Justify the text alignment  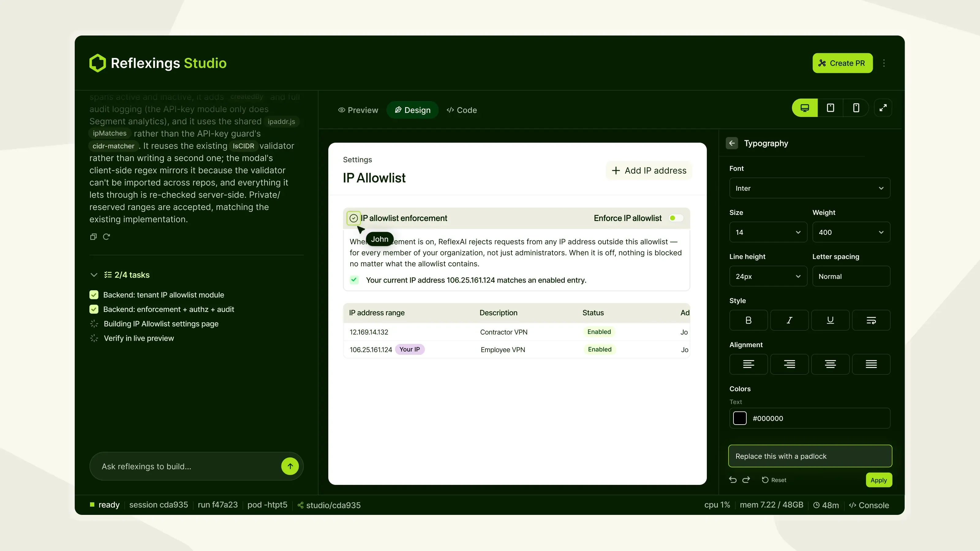point(871,364)
